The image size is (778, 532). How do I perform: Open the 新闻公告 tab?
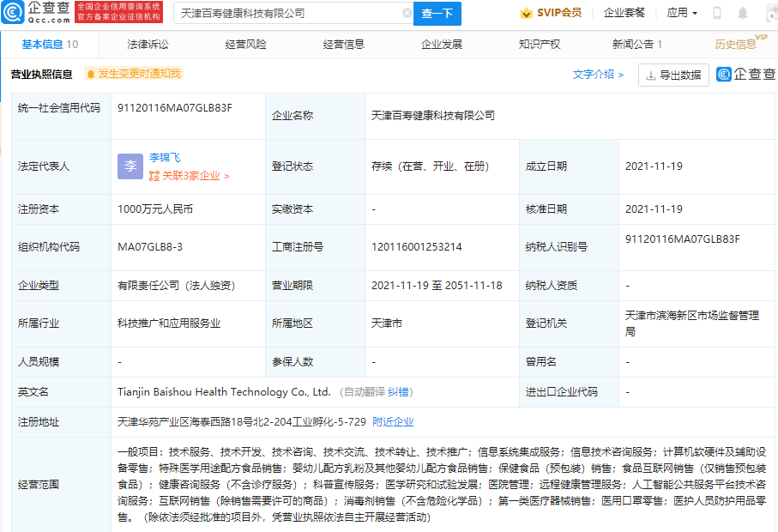tap(637, 44)
